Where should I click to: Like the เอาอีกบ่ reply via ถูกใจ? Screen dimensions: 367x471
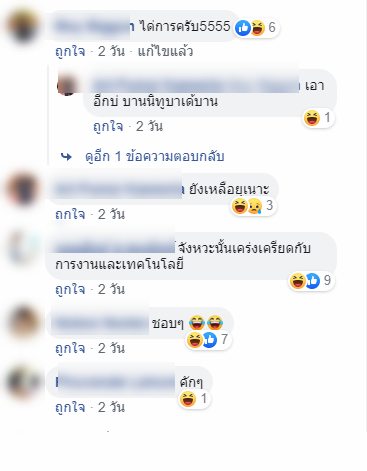point(108,127)
